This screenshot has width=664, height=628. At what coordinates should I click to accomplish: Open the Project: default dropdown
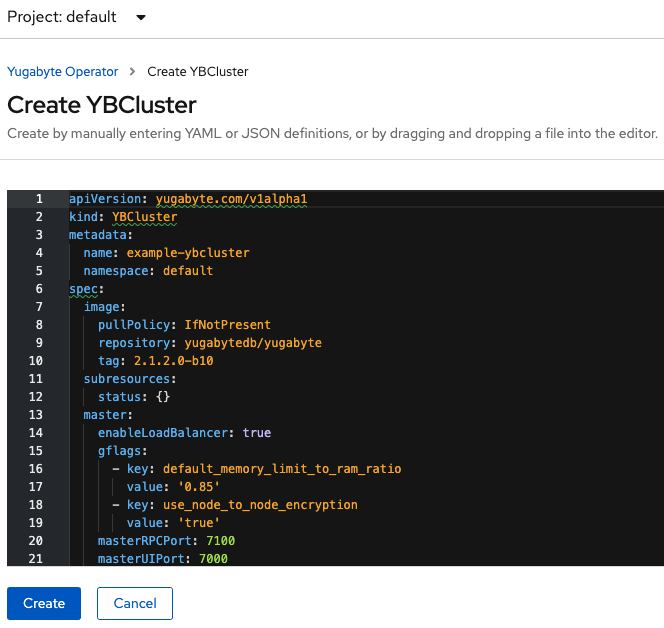(x=76, y=17)
